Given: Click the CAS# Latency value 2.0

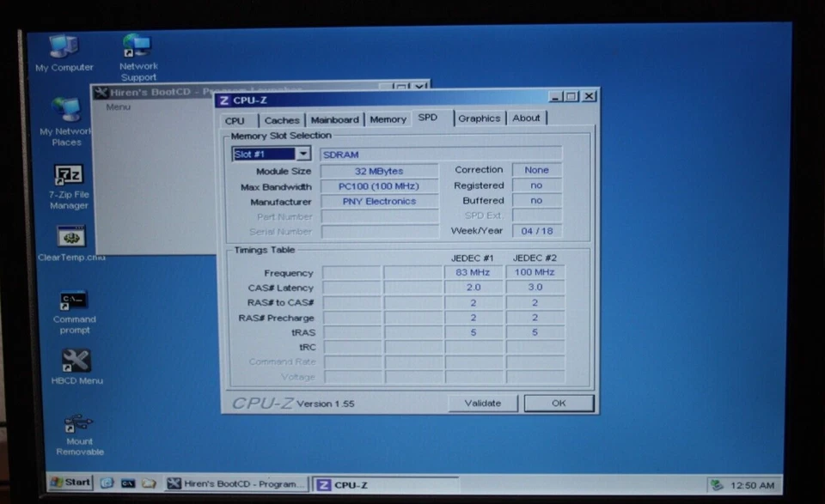Looking at the screenshot, I should click(x=473, y=287).
